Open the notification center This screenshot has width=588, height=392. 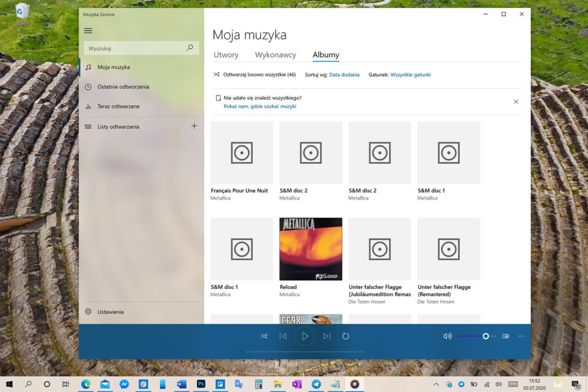576,384
